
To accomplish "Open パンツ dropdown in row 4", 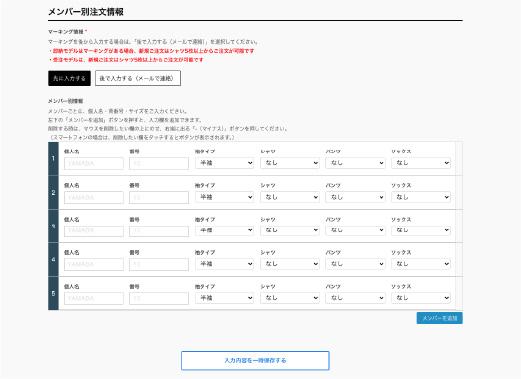I will click(x=355, y=264).
